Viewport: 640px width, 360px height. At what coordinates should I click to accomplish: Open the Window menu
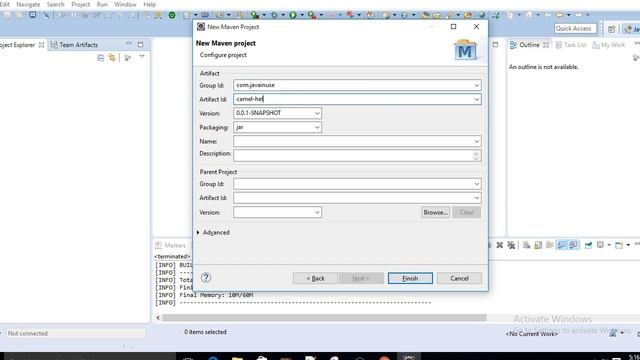125,4
